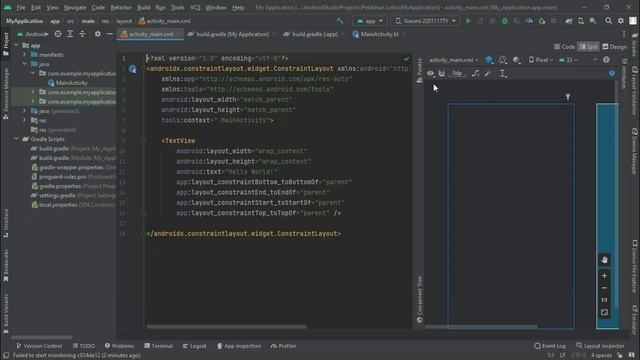Open the Refactor menu

click(x=121, y=7)
